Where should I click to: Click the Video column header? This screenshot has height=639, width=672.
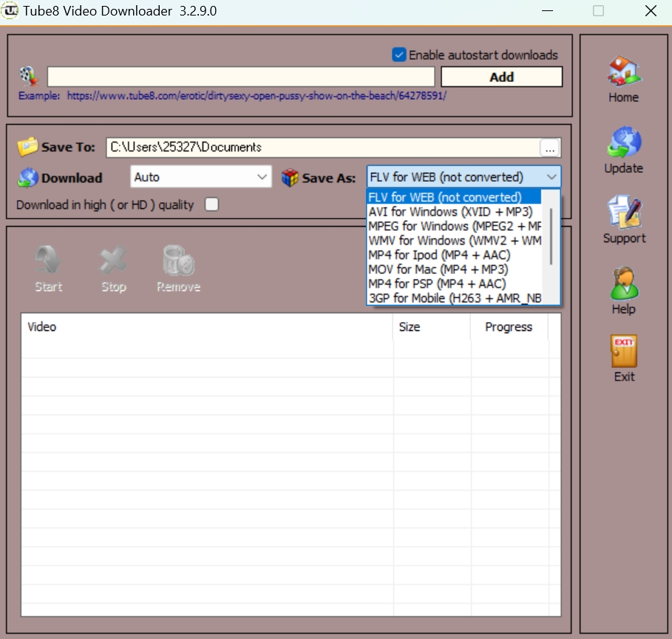pos(207,327)
